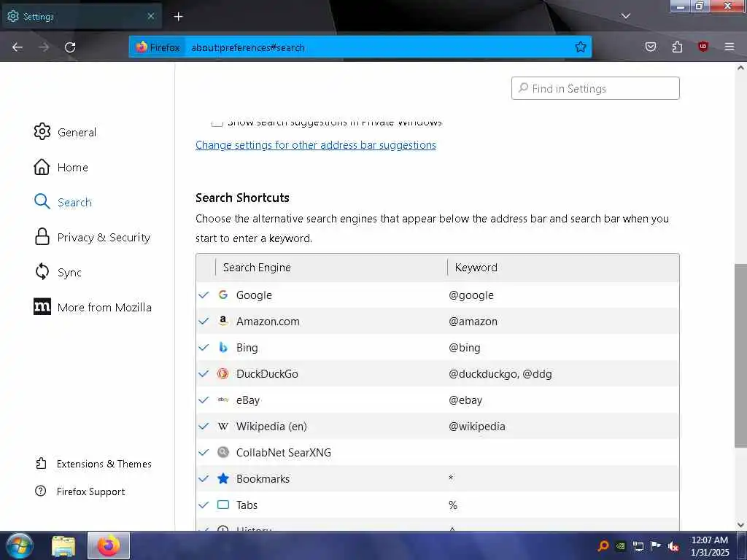This screenshot has height=560, width=747.
Task: Select the @ebay keyword cell
Action: 465,400
